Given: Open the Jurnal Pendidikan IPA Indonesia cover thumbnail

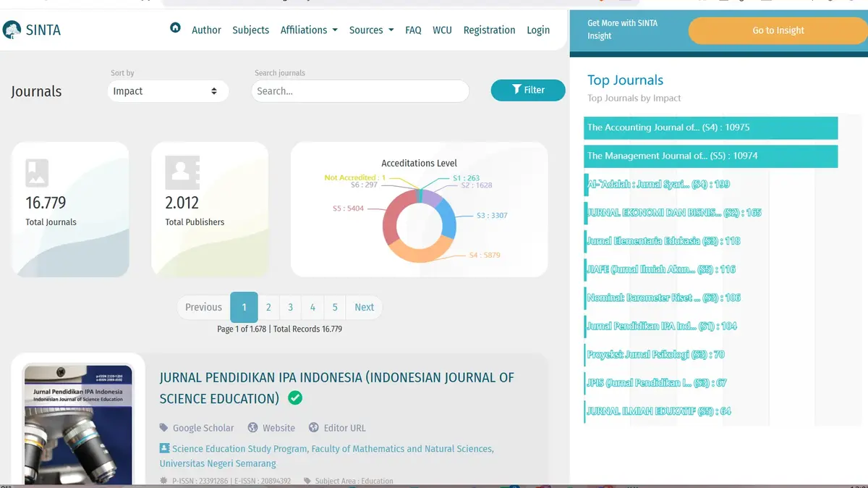Looking at the screenshot, I should coord(78,425).
